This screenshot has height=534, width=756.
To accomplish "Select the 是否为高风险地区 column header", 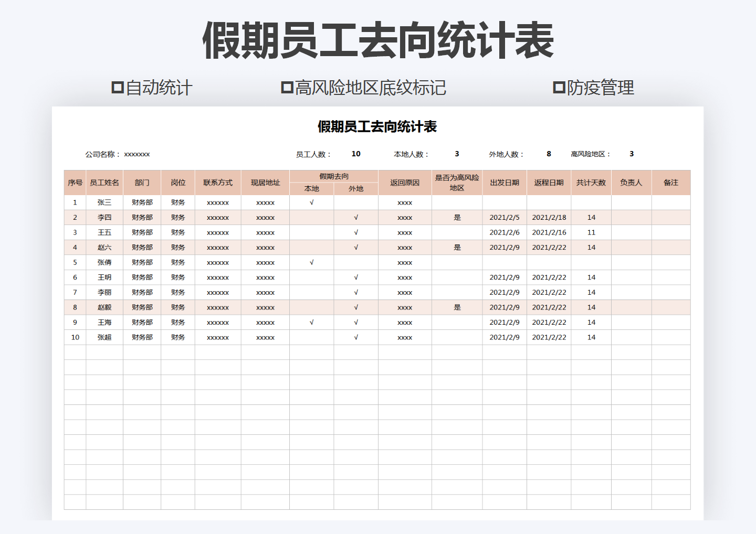I will (x=457, y=182).
